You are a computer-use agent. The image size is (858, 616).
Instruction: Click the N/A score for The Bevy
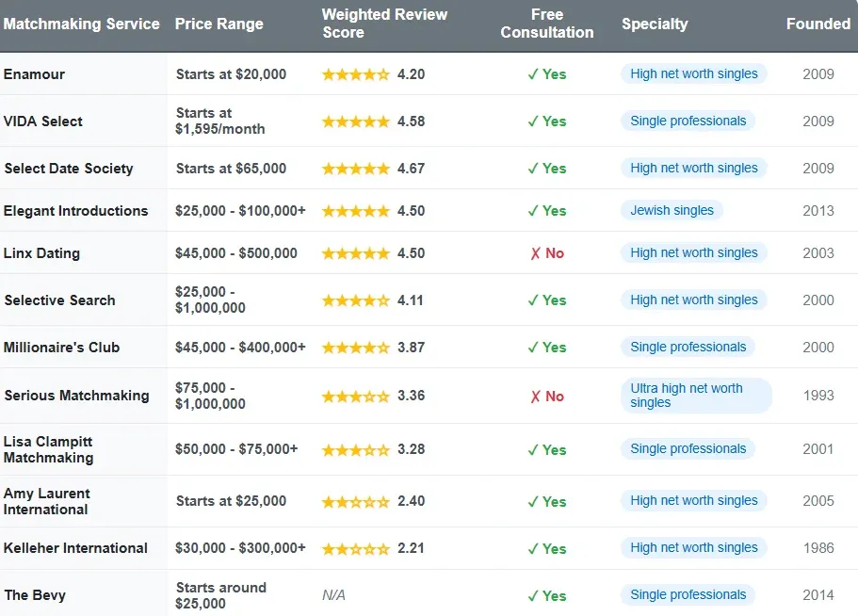point(331,594)
